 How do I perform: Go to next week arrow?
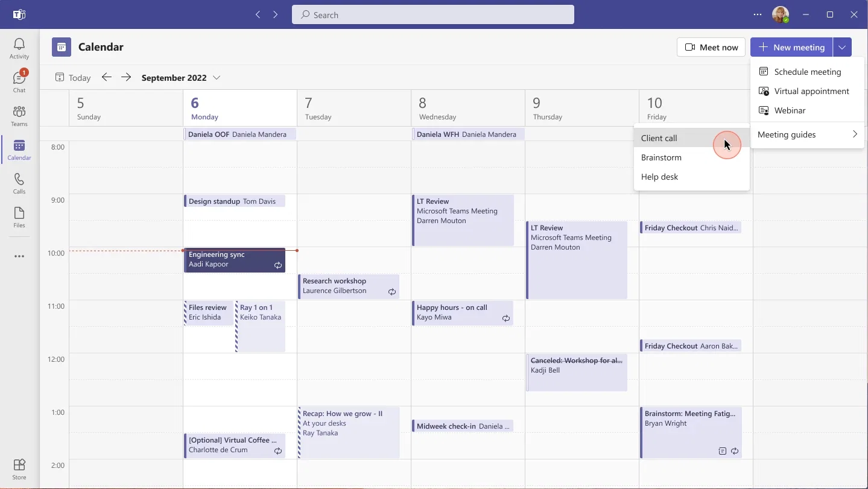tap(126, 77)
